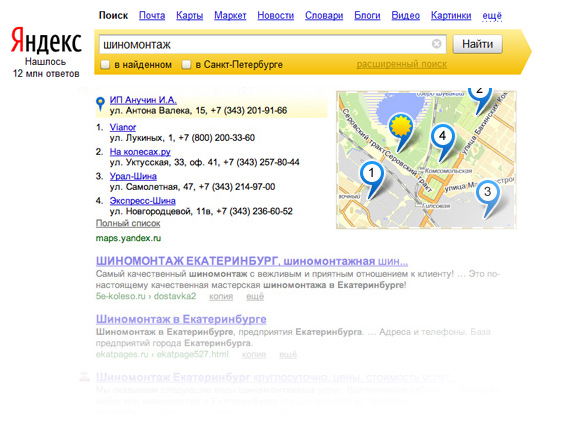Click the Найти search button

pyautogui.click(x=477, y=44)
